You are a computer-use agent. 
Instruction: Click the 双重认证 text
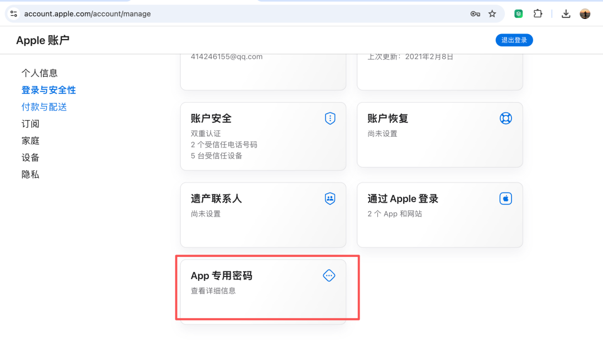[x=205, y=134]
